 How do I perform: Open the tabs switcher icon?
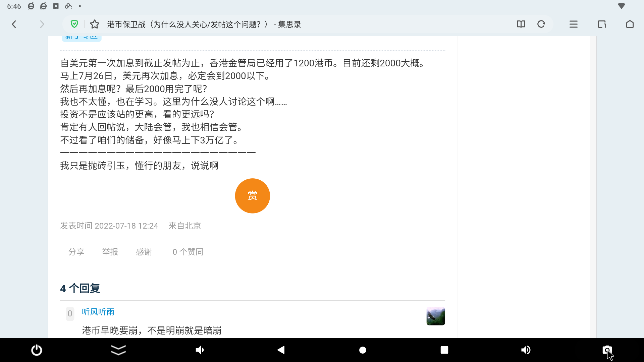[602, 24]
